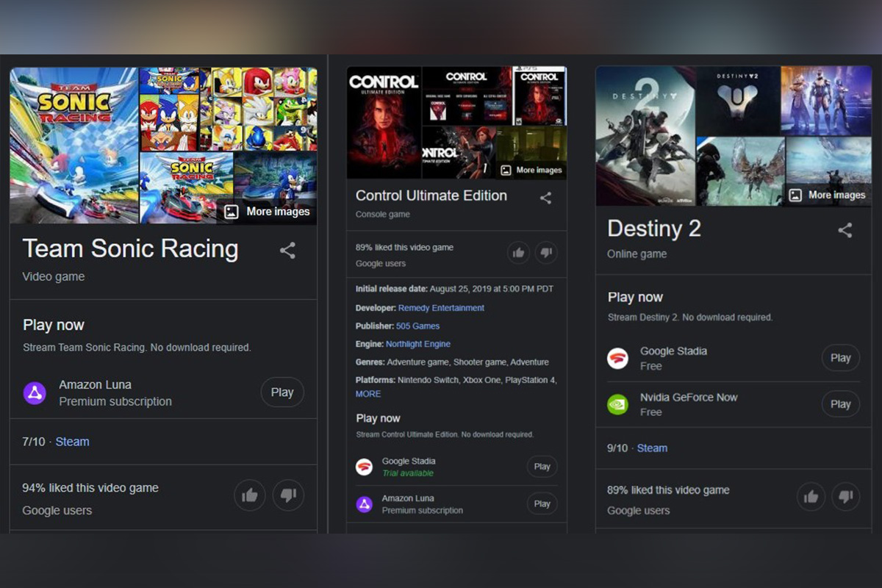Share the Control Ultimate Edition card

(545, 198)
